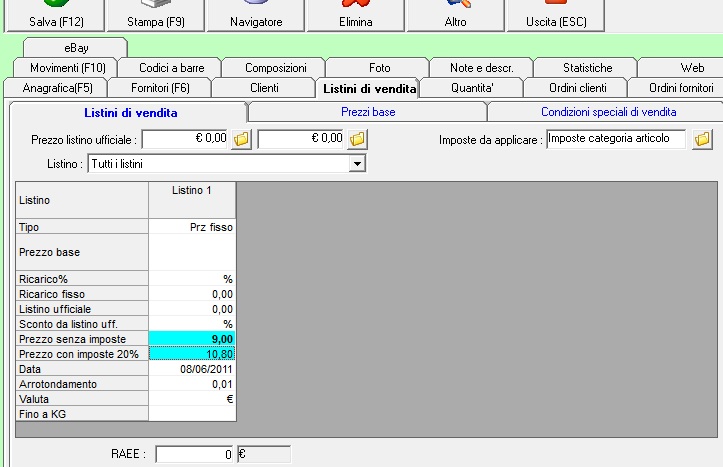
Task: Click the Arrotondamento 0,01 cell
Action: (x=192, y=384)
